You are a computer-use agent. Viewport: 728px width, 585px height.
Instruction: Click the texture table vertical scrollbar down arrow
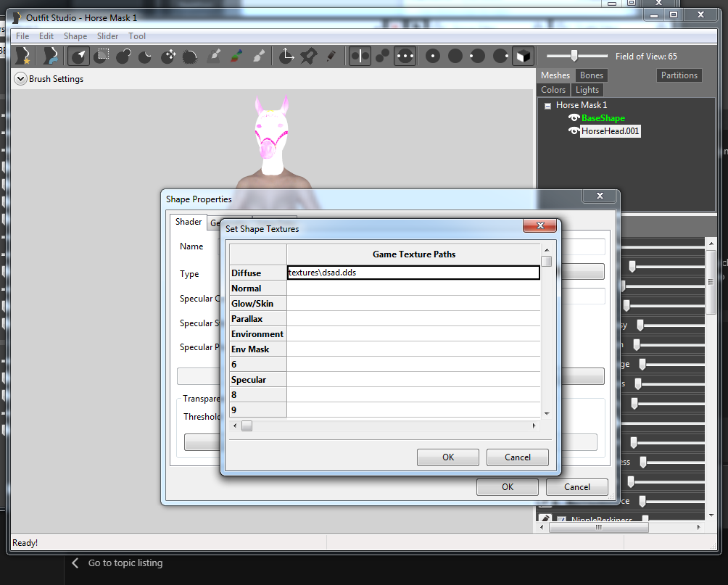click(x=547, y=413)
